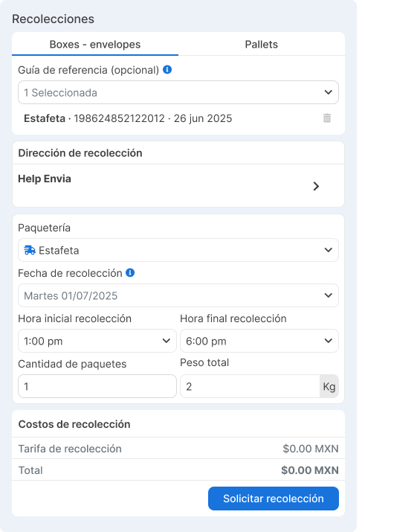This screenshot has height=532, width=420.
Task: Expand the Guía de referencia dropdown
Action: click(x=178, y=92)
